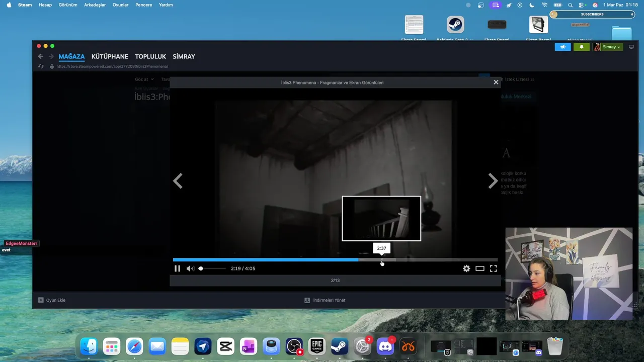Open Steam announcements megaphone button
This screenshot has height=362, width=644.
point(562,47)
